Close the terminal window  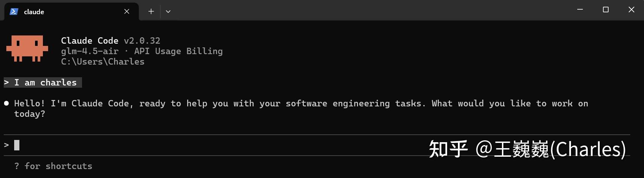point(631,10)
